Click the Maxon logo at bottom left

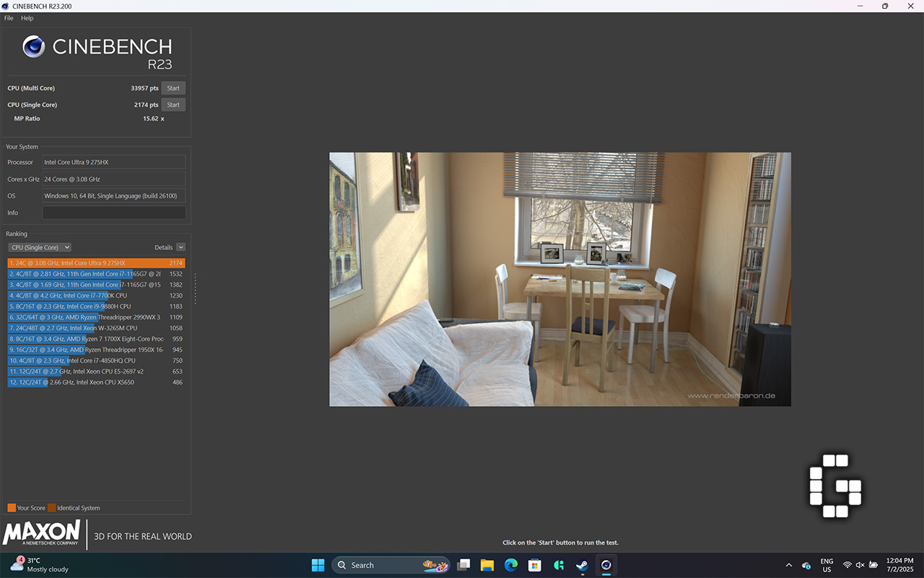coord(41,533)
